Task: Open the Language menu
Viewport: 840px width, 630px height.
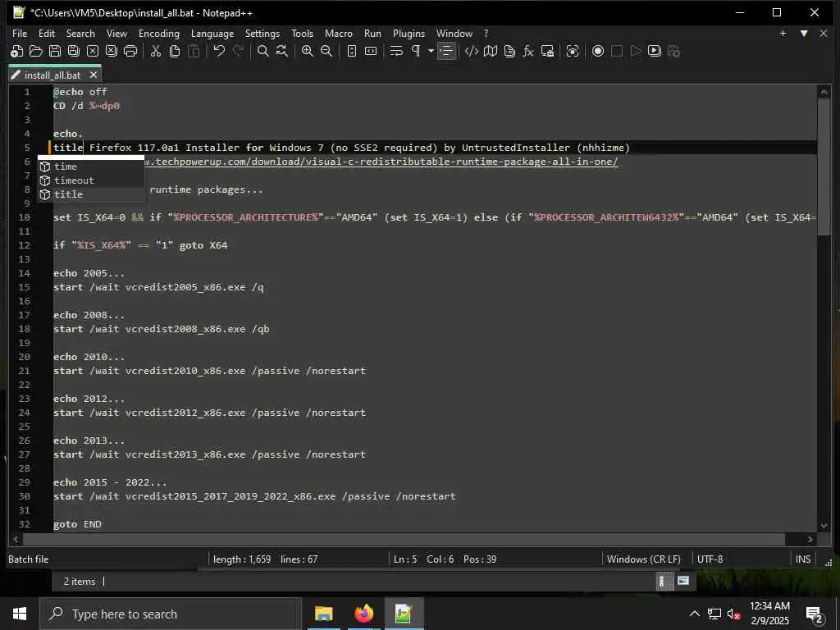Action: coord(212,33)
